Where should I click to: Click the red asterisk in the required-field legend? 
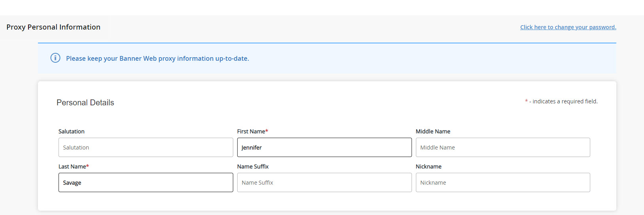526,101
